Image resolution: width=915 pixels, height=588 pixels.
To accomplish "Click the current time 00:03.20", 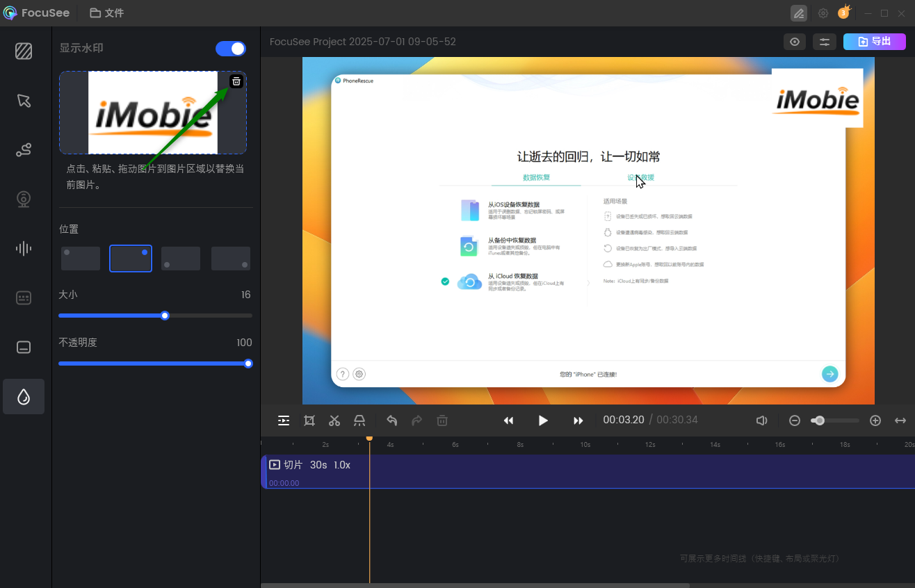I will [624, 420].
